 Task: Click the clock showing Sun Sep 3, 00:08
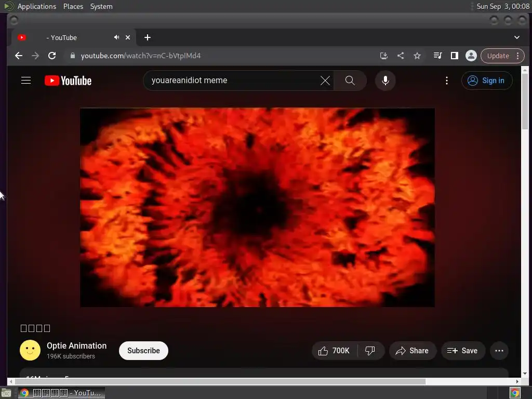[503, 6]
